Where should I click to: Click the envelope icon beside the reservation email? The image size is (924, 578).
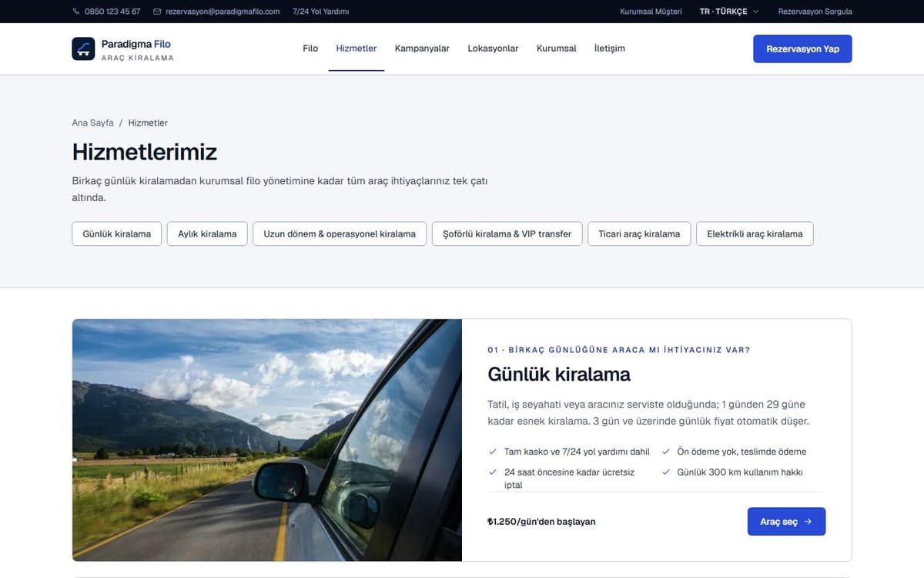(157, 12)
